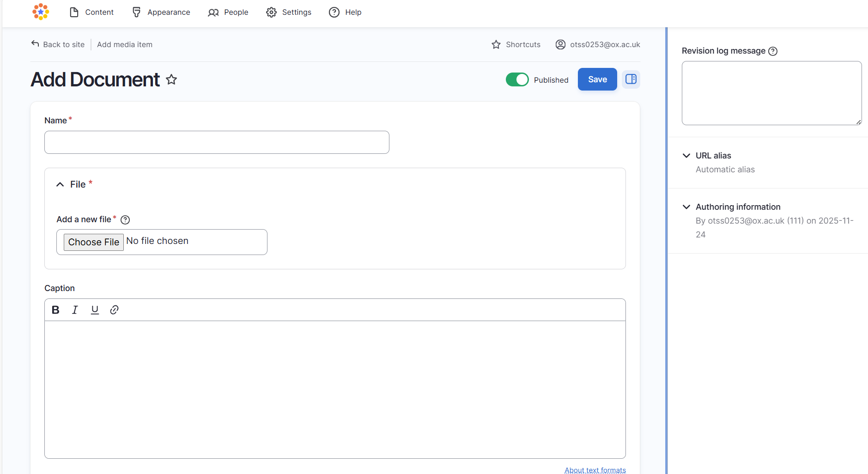Switch the Published toggle off
Viewport: 868px width, 474px height.
tap(517, 79)
